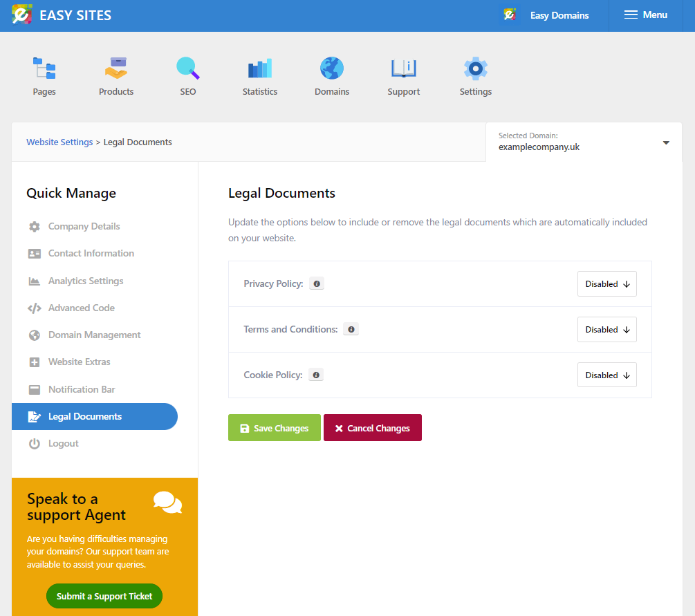This screenshot has width=695, height=616.
Task: Click the hamburger Menu icon
Action: coord(631,15)
